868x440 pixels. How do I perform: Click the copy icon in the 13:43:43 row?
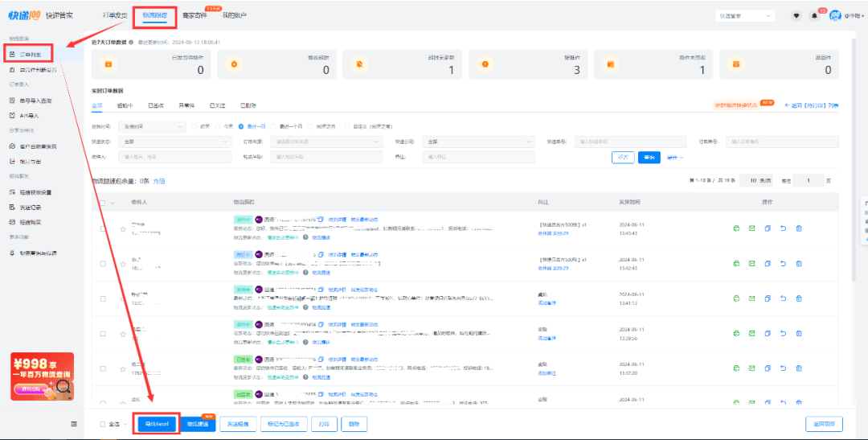tap(768, 228)
